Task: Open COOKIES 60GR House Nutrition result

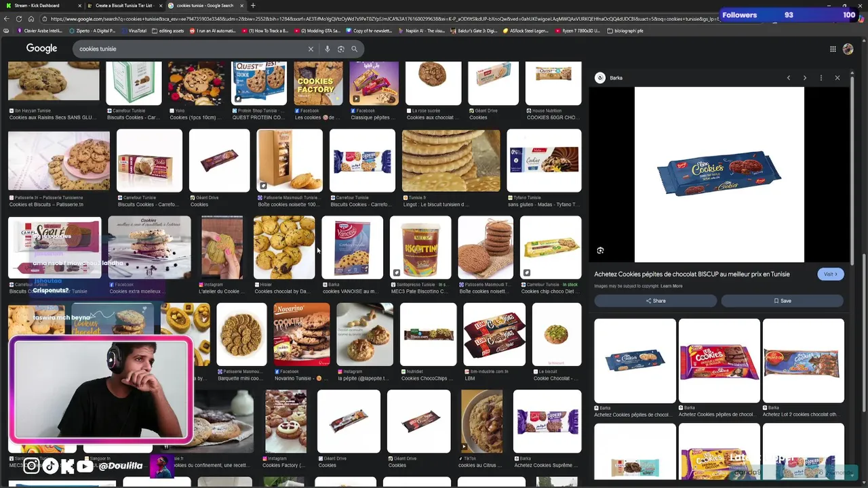Action: point(553,84)
